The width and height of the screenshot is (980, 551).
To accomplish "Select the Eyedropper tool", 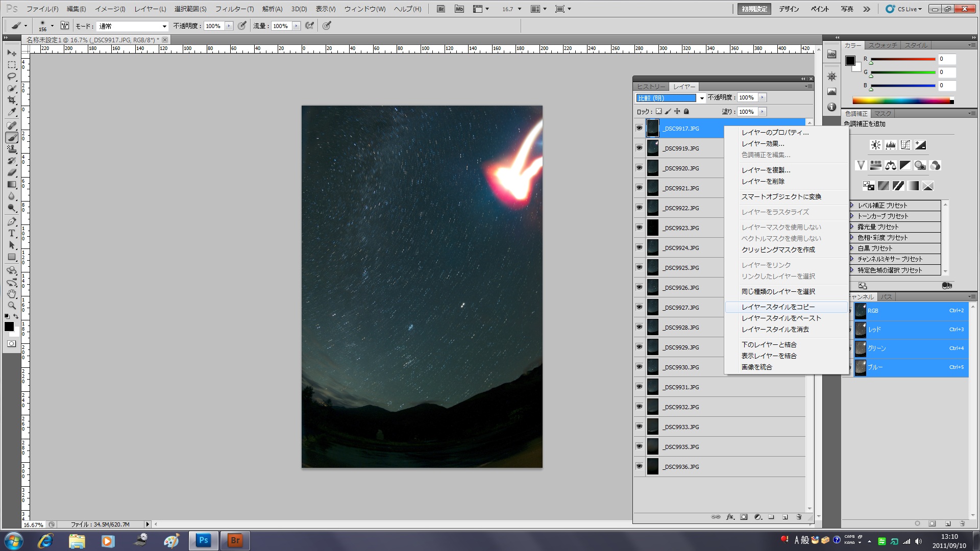I will coord(12,112).
